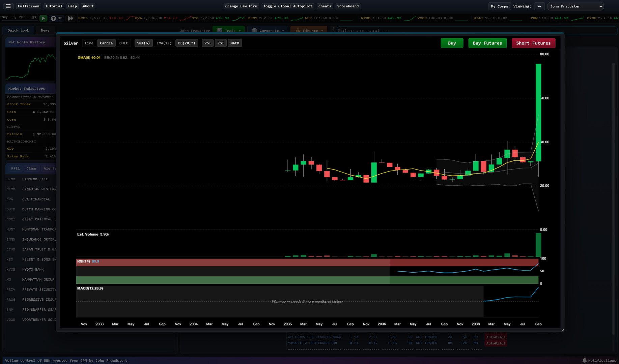Viewport: 619px width, 364px height.
Task: Click the Buy Futures button
Action: [487, 43]
